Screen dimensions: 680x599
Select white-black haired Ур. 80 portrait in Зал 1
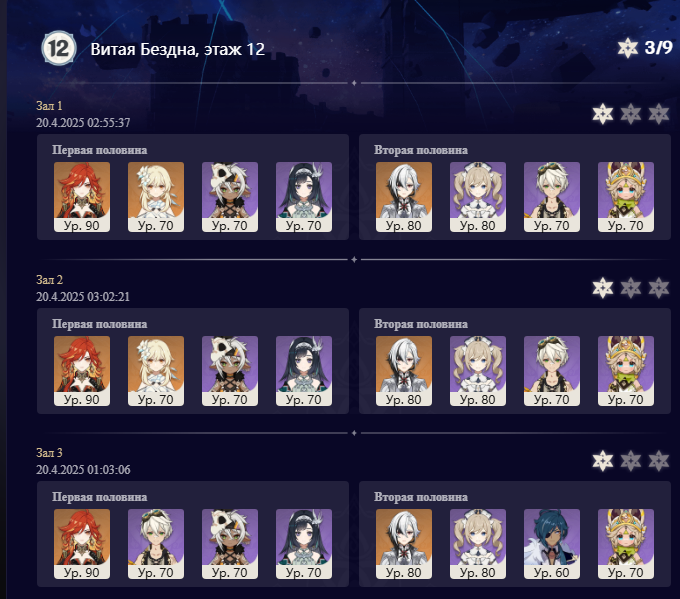[404, 197]
